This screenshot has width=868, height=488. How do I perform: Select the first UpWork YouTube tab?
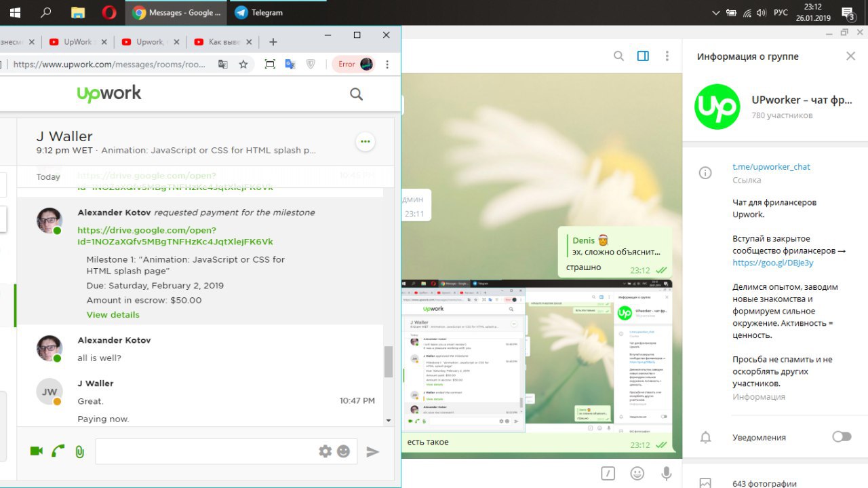(78, 41)
